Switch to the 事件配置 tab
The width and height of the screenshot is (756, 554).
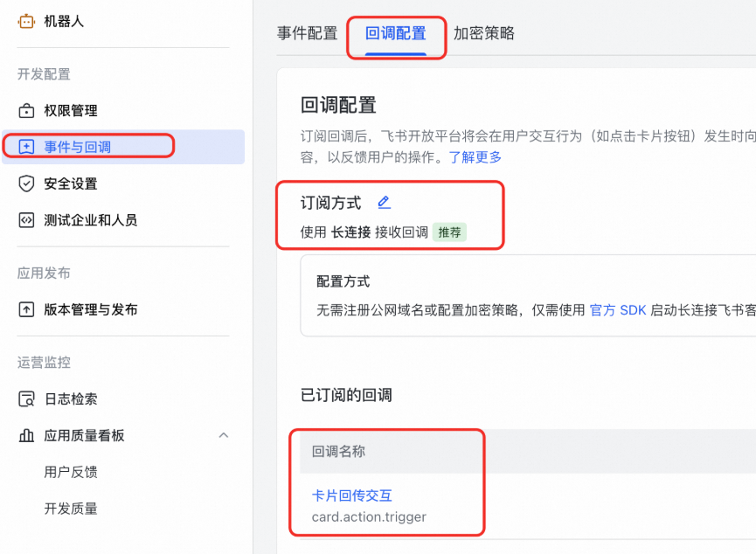coord(307,33)
